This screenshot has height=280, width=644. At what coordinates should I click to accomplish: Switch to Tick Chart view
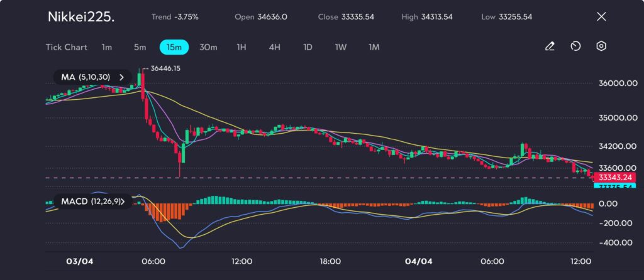pyautogui.click(x=66, y=47)
